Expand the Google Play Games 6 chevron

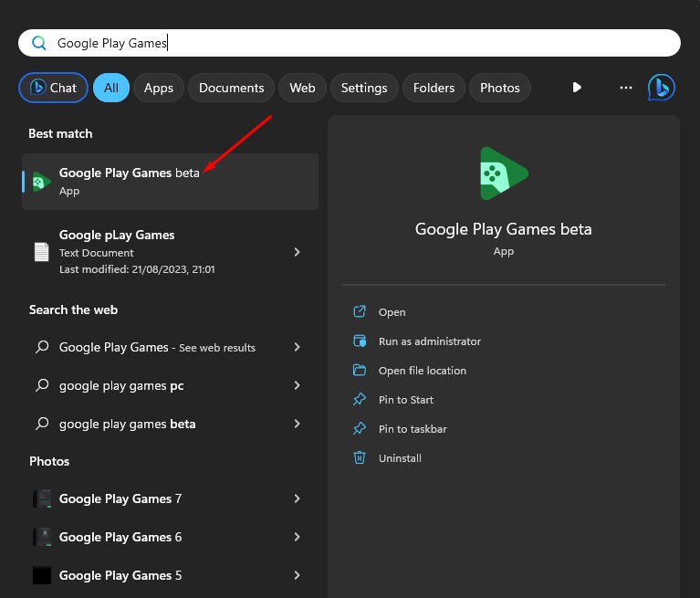297,537
